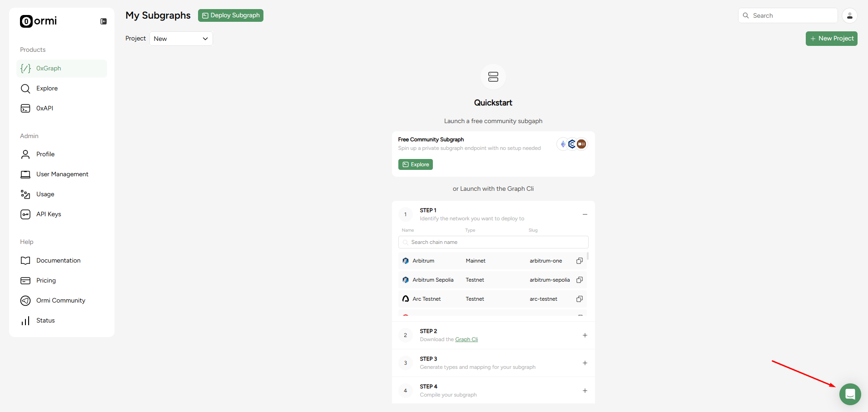
Task: Select the Usage admin icon
Action: 25,194
